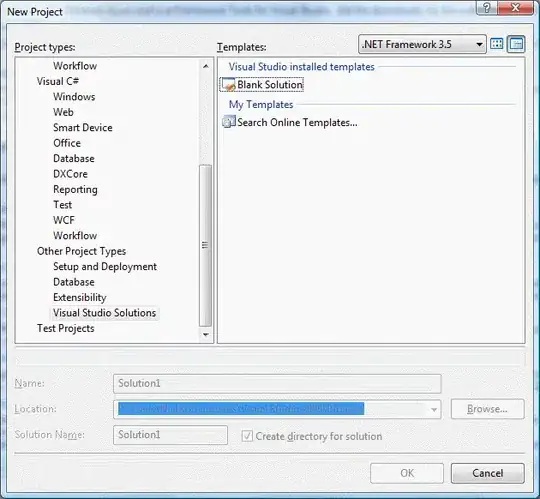The height and width of the screenshot is (499, 540).
Task: Select the Blank Solution template icon
Action: [228, 85]
